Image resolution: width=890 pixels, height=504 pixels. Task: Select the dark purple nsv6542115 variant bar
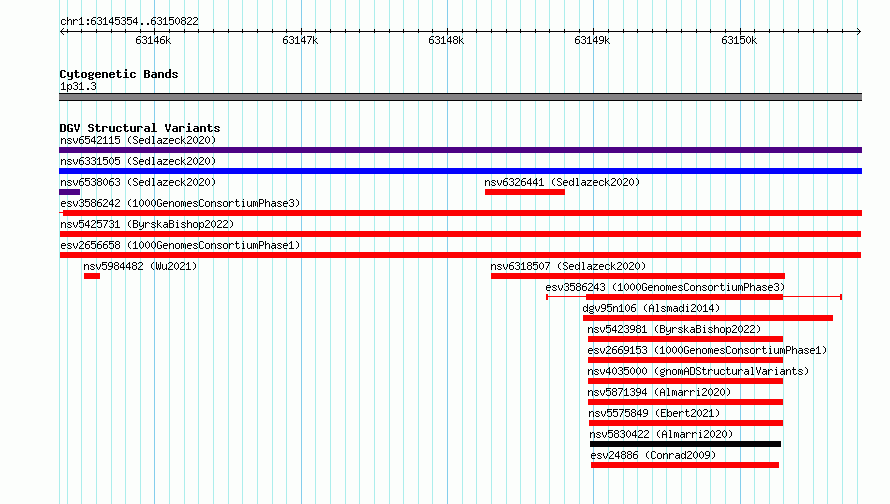click(x=460, y=150)
